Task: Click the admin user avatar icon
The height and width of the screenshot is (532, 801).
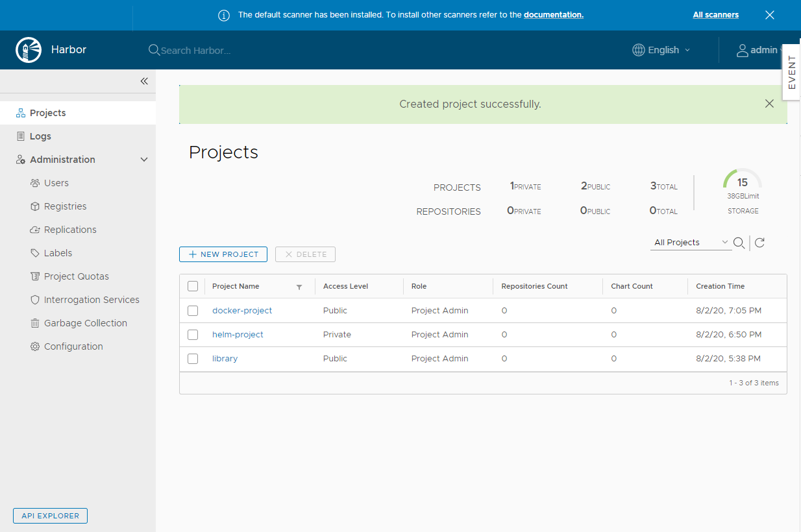Action: tap(743, 50)
